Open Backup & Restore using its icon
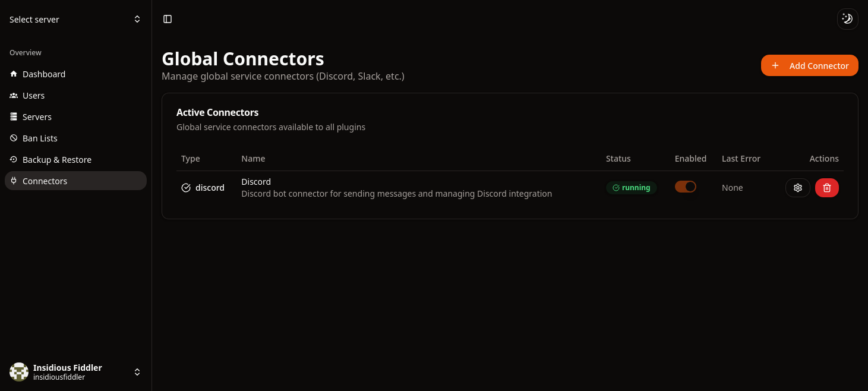 [13, 159]
